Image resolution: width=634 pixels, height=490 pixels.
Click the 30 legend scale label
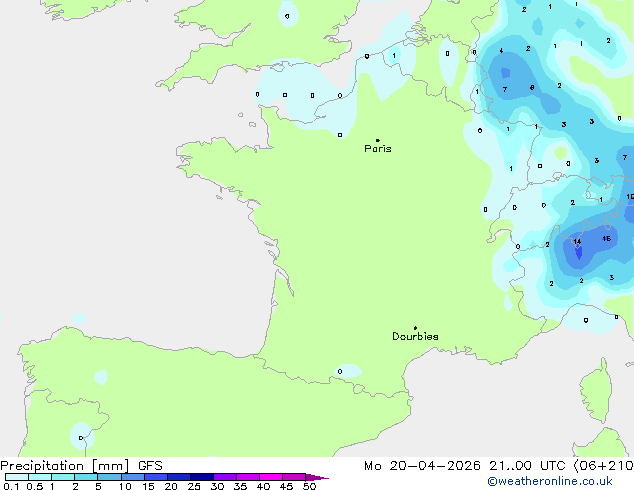pyautogui.click(x=217, y=486)
